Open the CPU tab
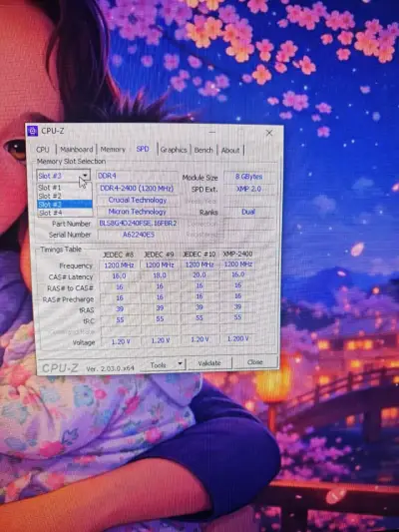The image size is (399, 532). (x=43, y=150)
